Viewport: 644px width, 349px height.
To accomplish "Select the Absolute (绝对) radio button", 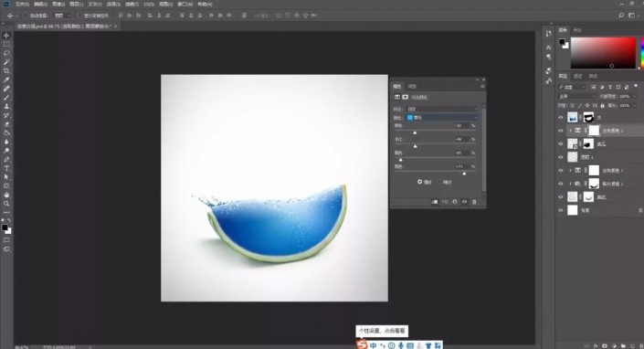I will [440, 182].
